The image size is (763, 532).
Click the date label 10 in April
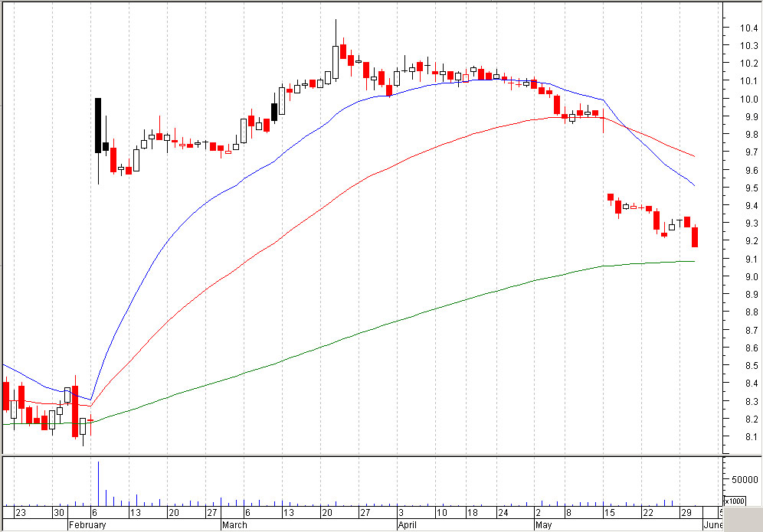[x=441, y=513]
